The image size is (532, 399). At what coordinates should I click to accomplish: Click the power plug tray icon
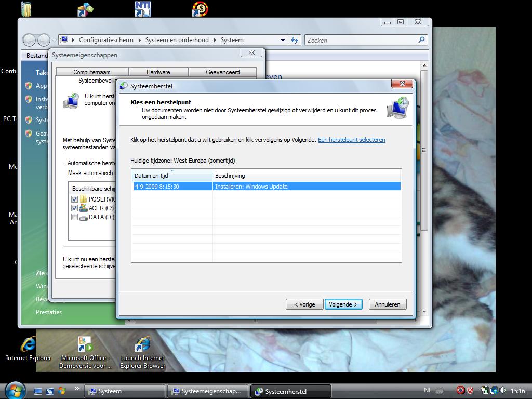(x=485, y=390)
